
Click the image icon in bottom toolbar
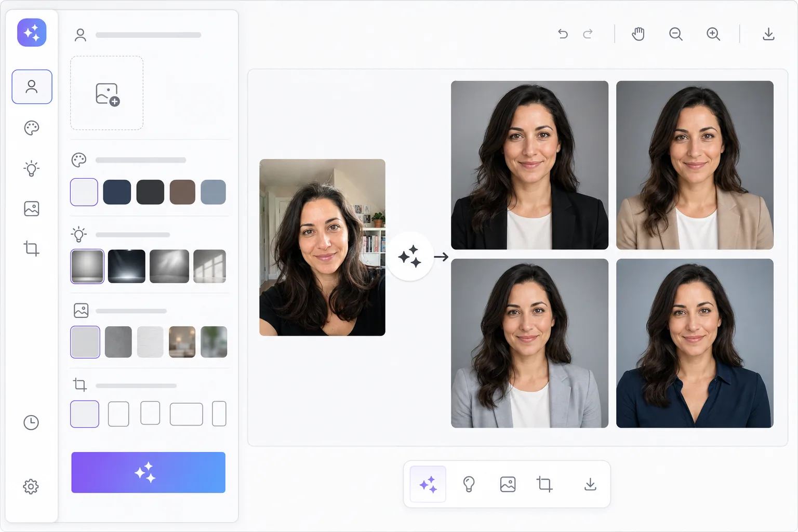pos(508,484)
